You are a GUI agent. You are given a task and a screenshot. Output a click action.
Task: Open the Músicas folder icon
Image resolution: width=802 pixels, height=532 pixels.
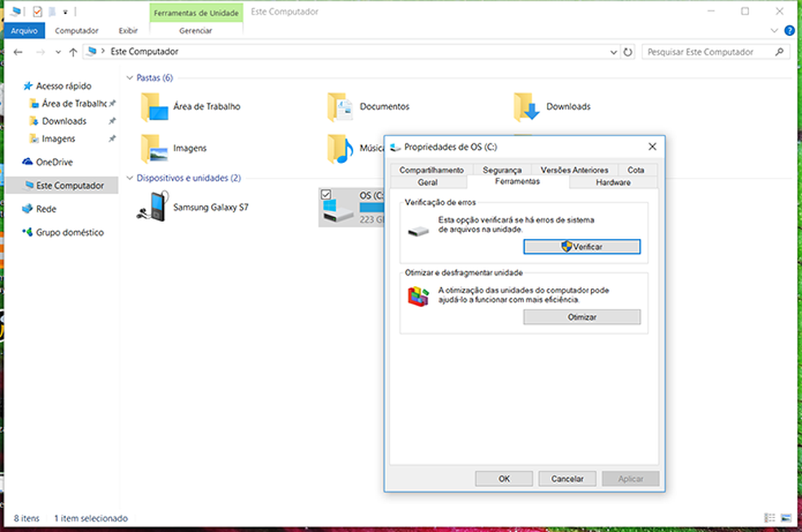[341, 148]
